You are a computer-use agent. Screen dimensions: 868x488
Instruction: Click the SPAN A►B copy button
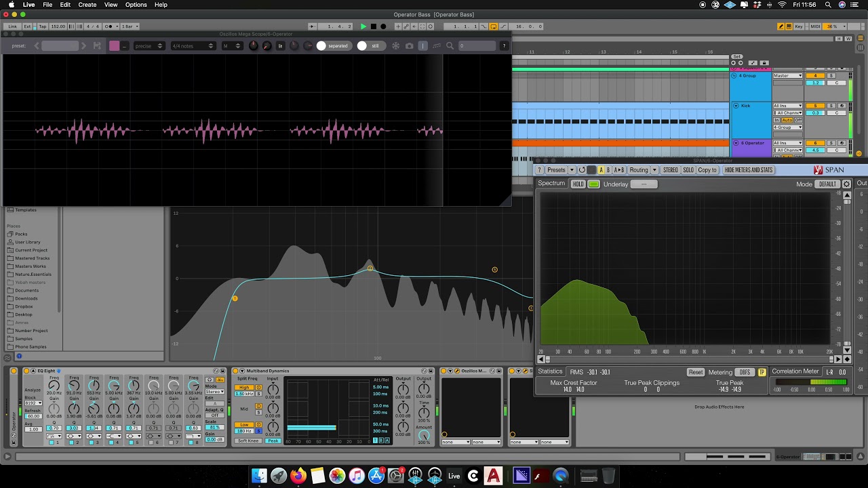(618, 170)
